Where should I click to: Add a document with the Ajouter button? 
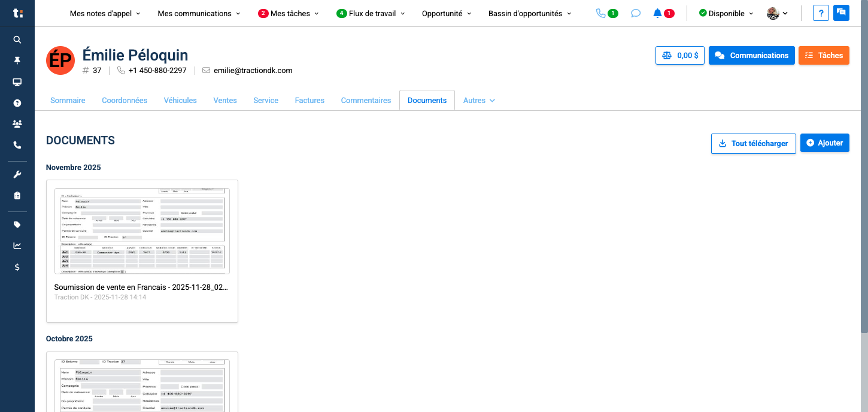pos(824,143)
